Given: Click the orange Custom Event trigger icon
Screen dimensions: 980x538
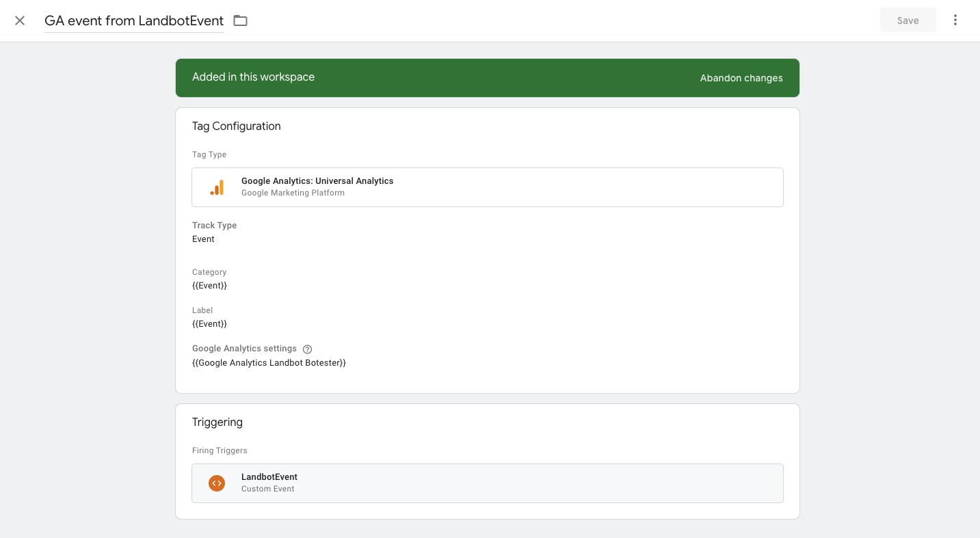Looking at the screenshot, I should point(217,483).
